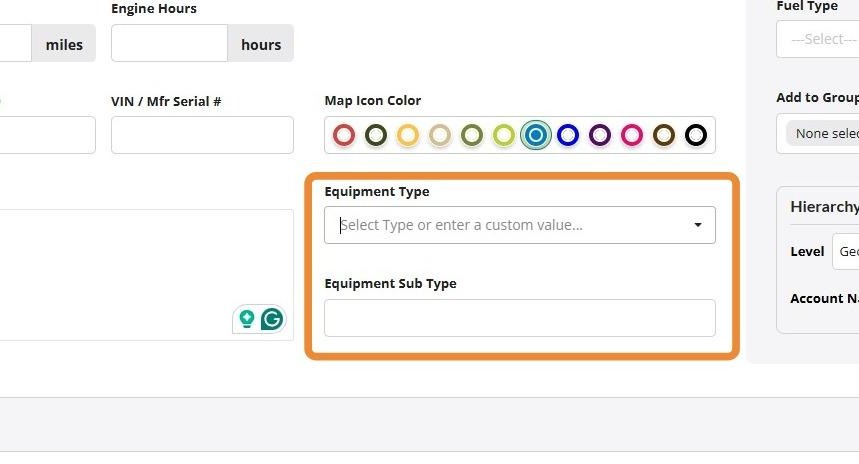Click the VIN / Mfr Serial # field
This screenshot has height=464, width=859.
coord(202,135)
